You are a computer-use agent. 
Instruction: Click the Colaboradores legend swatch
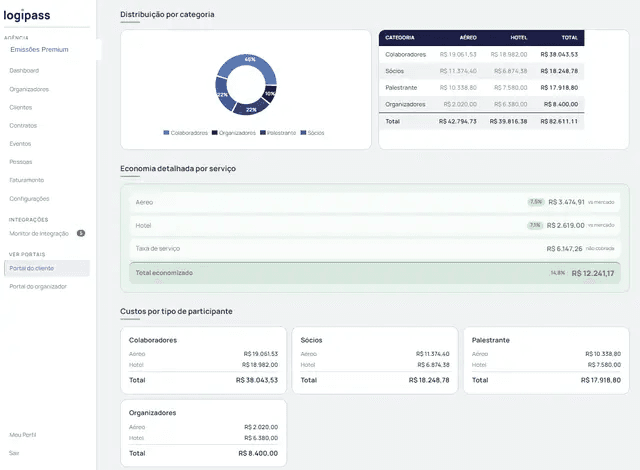click(x=166, y=133)
